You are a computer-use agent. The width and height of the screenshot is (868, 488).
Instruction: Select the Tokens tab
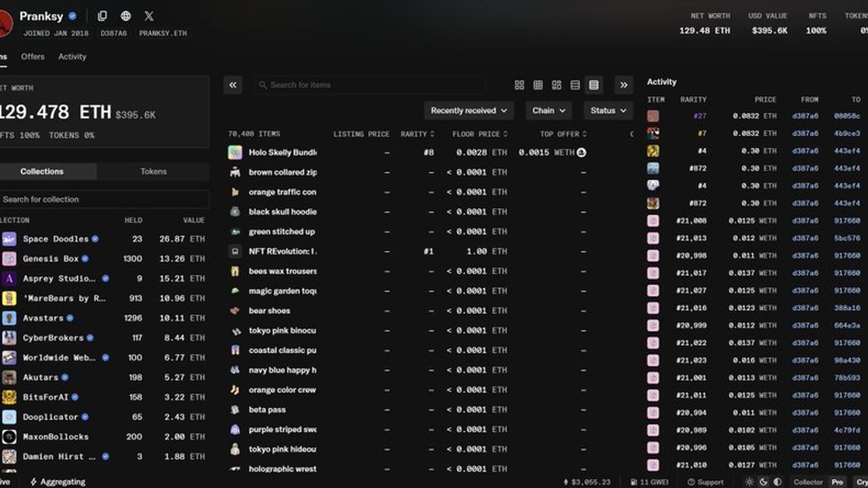(x=153, y=171)
